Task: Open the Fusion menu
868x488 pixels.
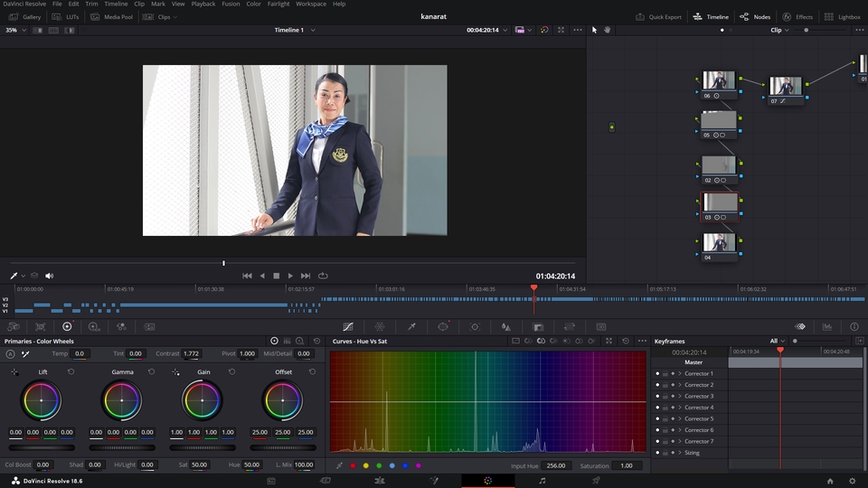Action: (231, 4)
